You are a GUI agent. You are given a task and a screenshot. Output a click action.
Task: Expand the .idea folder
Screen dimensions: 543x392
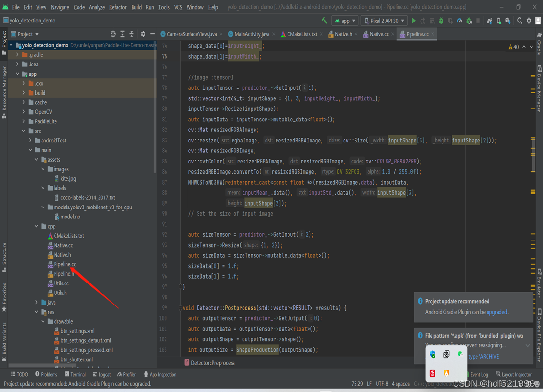pos(17,65)
